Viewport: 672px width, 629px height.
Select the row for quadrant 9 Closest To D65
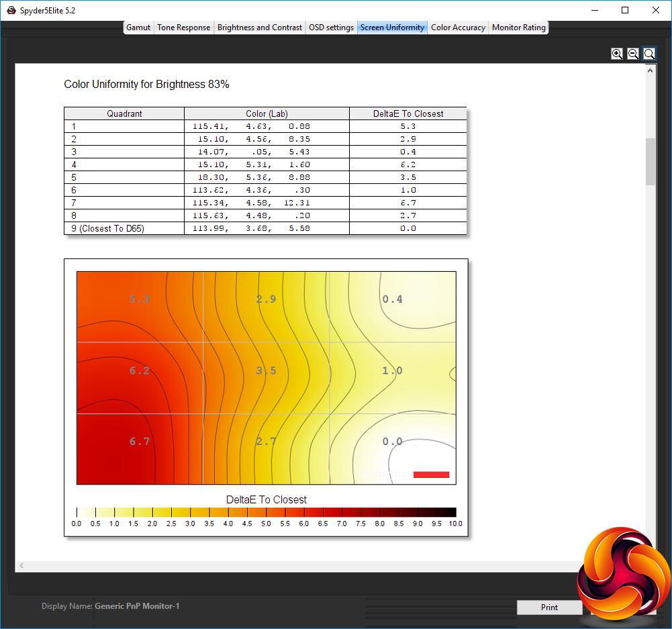(265, 228)
